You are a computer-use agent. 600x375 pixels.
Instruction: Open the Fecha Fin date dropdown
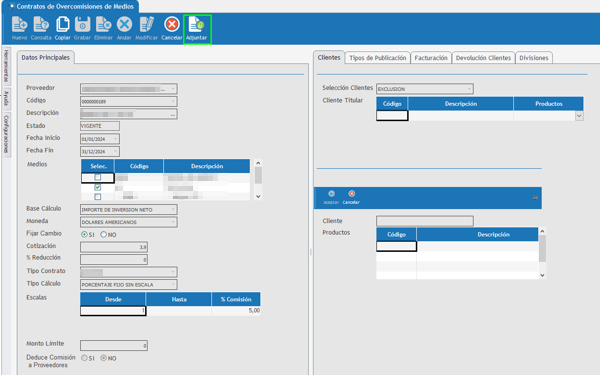click(115, 151)
